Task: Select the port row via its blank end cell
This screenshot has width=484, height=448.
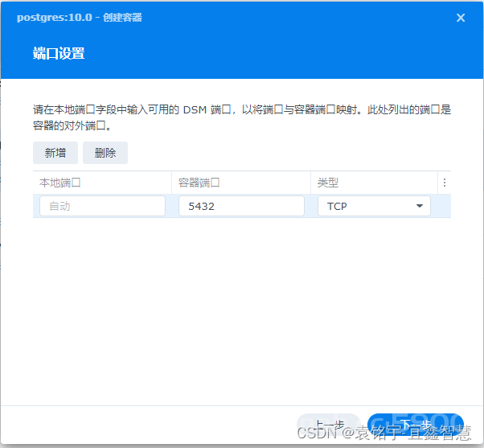Action: coord(441,206)
